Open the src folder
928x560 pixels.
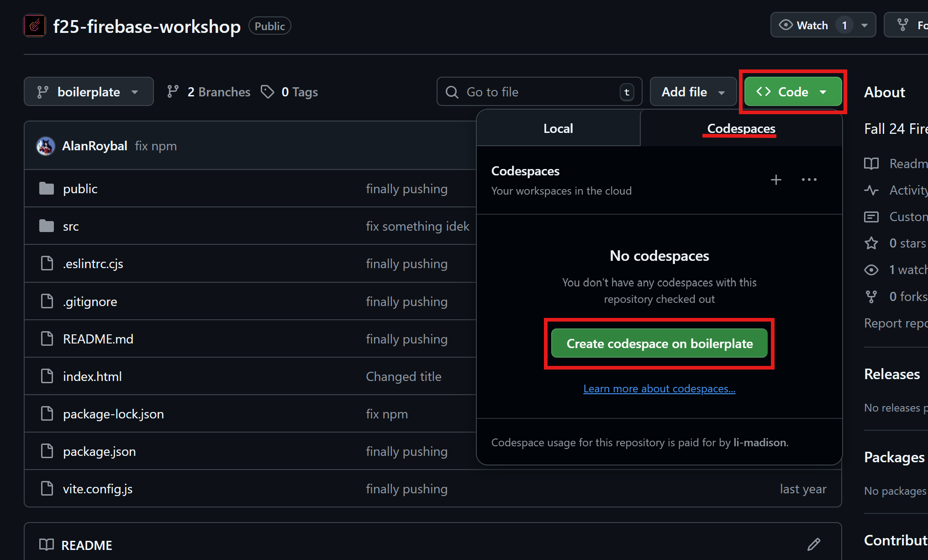pyautogui.click(x=71, y=227)
